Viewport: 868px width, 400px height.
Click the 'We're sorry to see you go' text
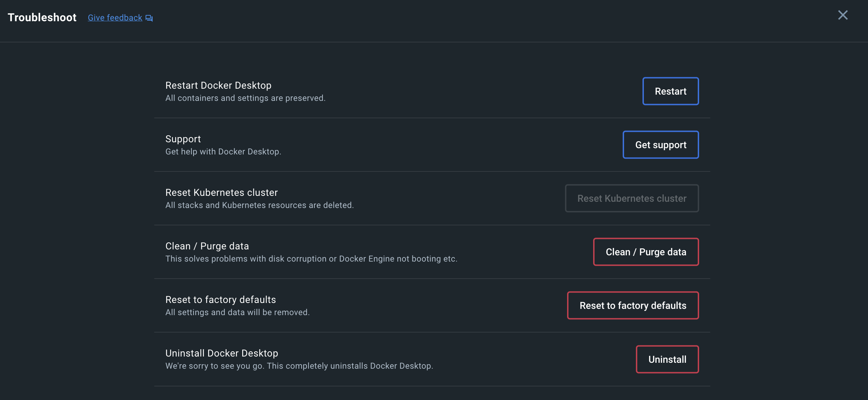pos(299,366)
